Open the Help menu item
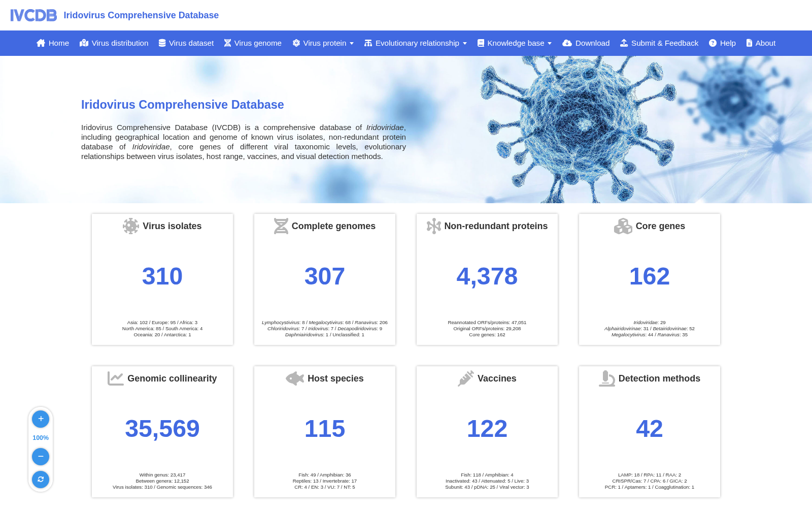Image resolution: width=812 pixels, height=508 pixels. tap(722, 43)
